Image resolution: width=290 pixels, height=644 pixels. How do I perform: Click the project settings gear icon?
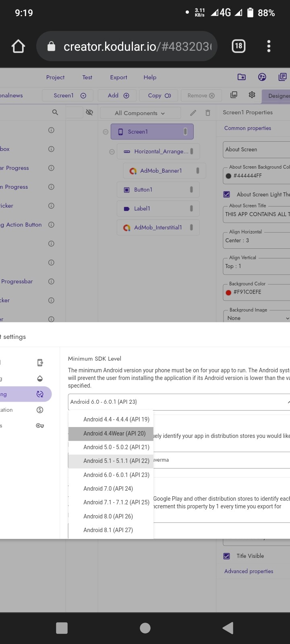coord(252,95)
